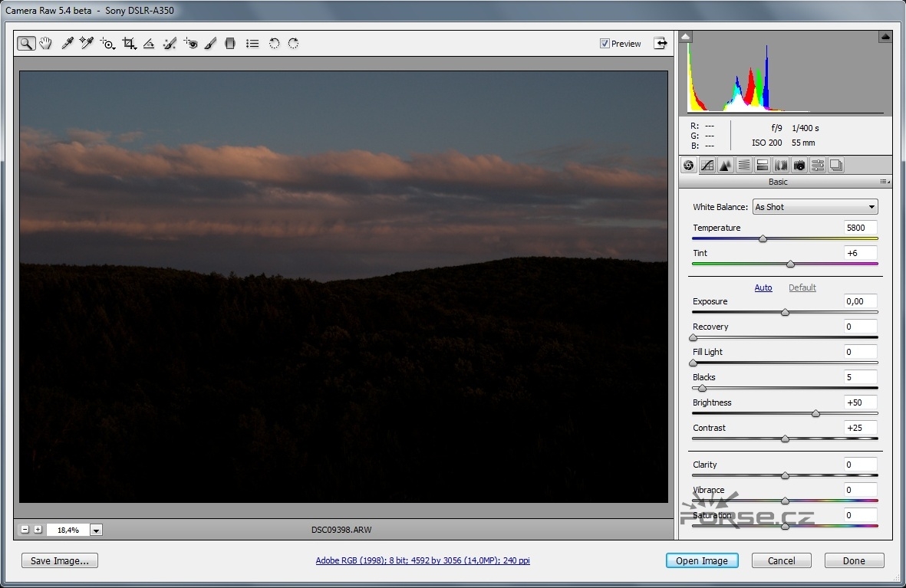Switch to the Split Toning tab

coord(762,166)
